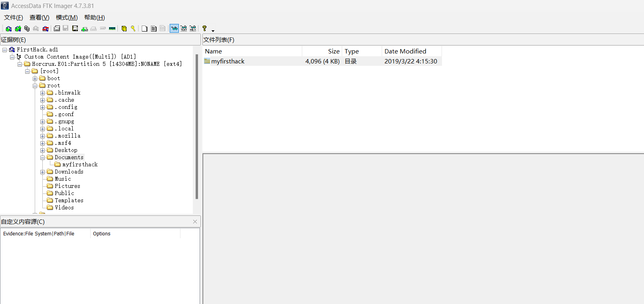
Task: Click the Add Evidence Item toolbar icon
Action: [x=8, y=28]
